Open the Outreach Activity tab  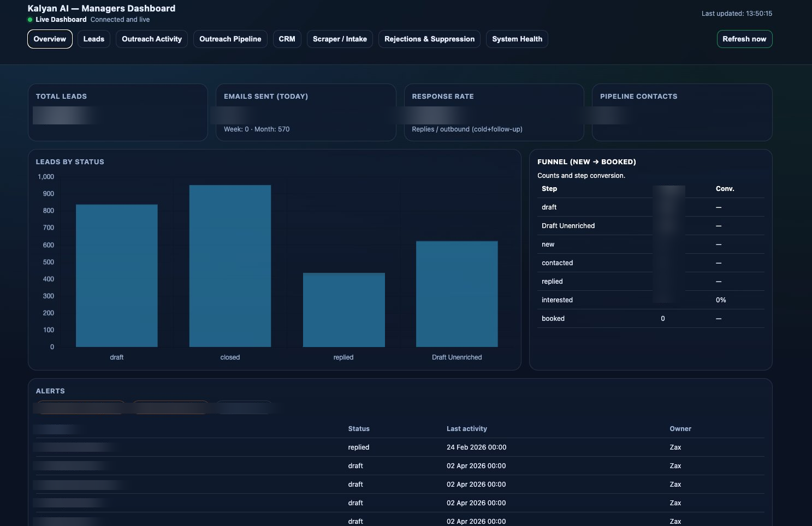tap(152, 39)
